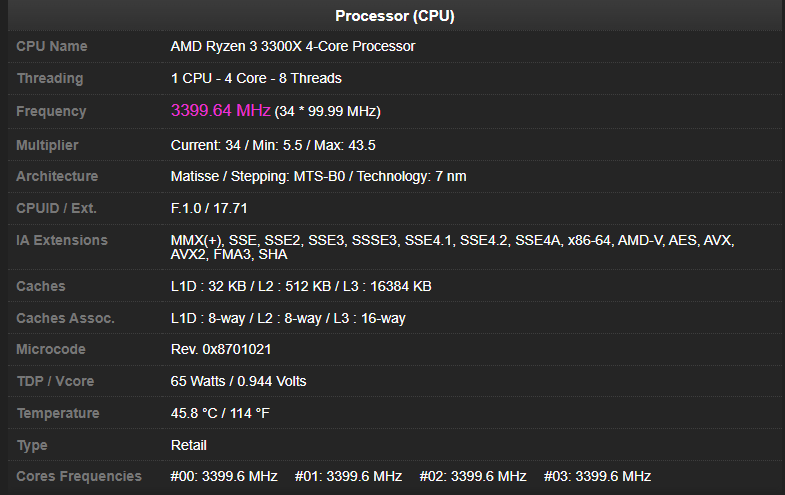Click the Microcode Rev. 0x8701021 value
This screenshot has width=785, height=495.
pyautogui.click(x=221, y=349)
